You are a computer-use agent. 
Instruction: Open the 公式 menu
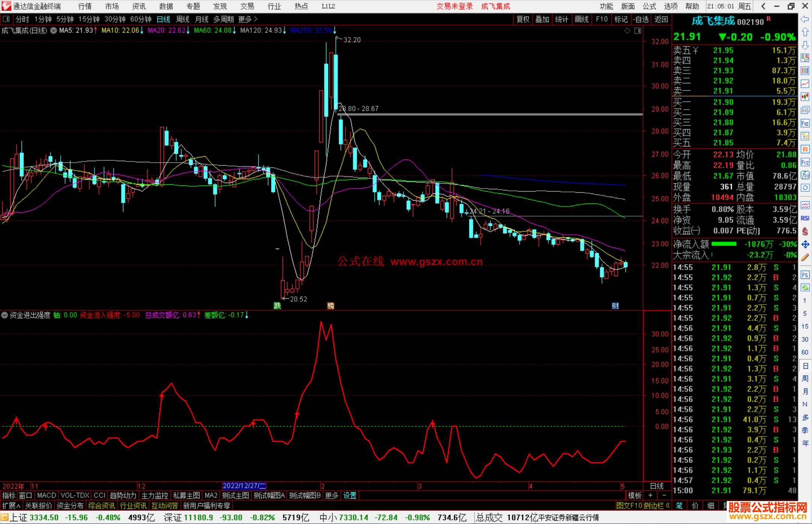point(649,6)
